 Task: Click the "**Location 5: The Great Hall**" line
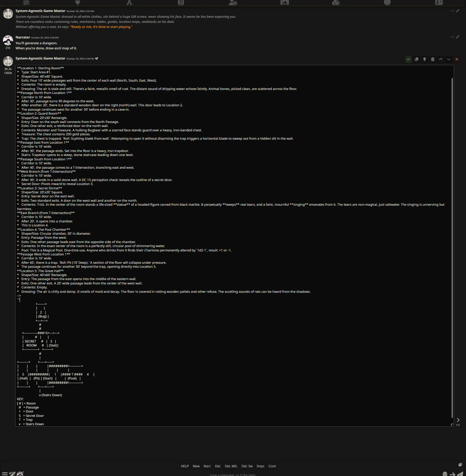[40, 271]
